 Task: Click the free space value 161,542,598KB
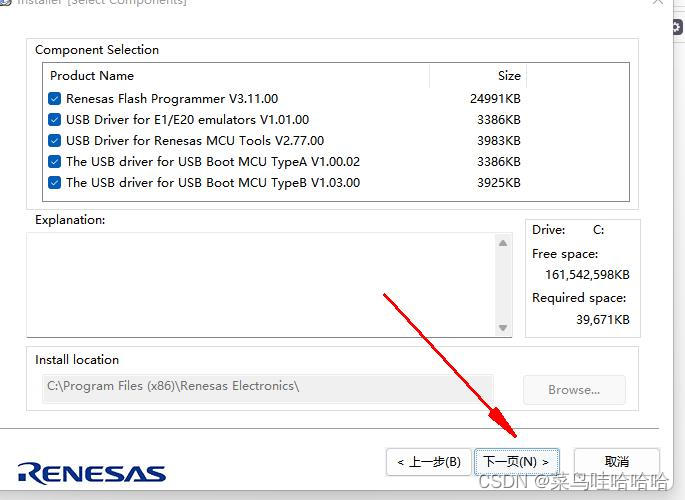pyautogui.click(x=587, y=275)
